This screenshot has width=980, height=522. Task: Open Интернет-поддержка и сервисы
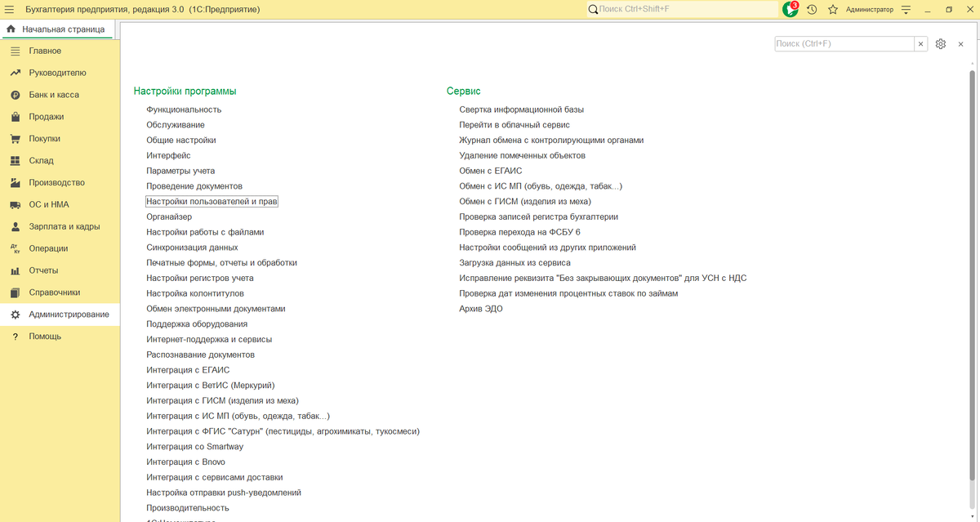pos(209,339)
